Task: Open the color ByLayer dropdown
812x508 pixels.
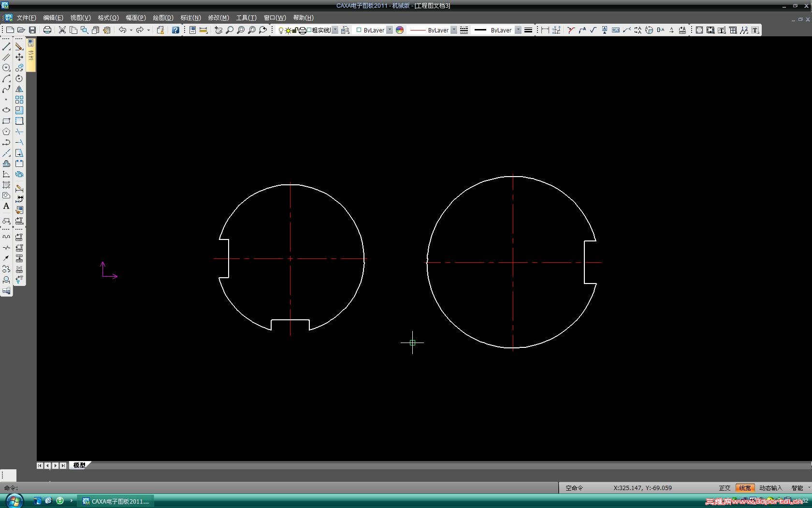Action: (x=390, y=30)
